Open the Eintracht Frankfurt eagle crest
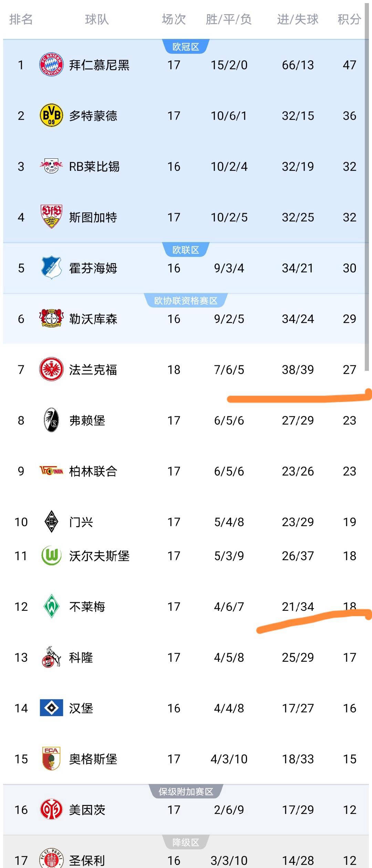Screen dimensions: 372x868 point(51,369)
